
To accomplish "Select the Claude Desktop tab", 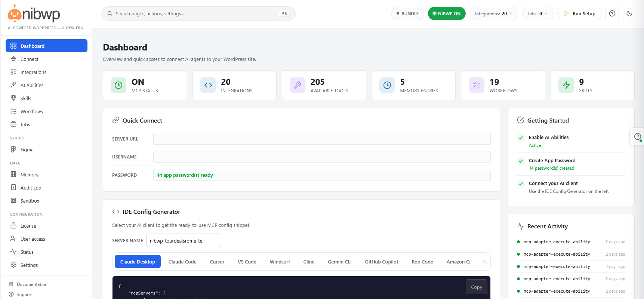I will (138, 262).
